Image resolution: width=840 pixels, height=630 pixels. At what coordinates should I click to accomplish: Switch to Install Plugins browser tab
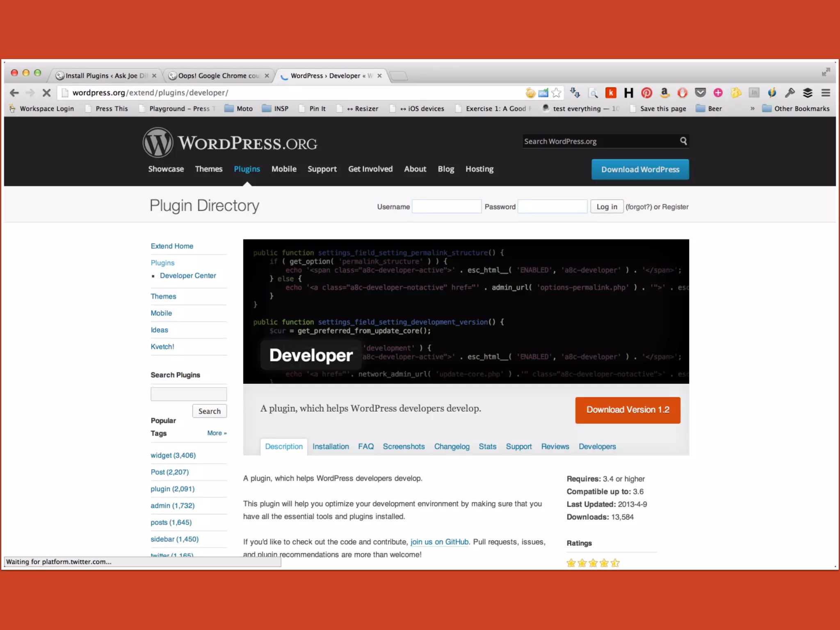pyautogui.click(x=105, y=76)
